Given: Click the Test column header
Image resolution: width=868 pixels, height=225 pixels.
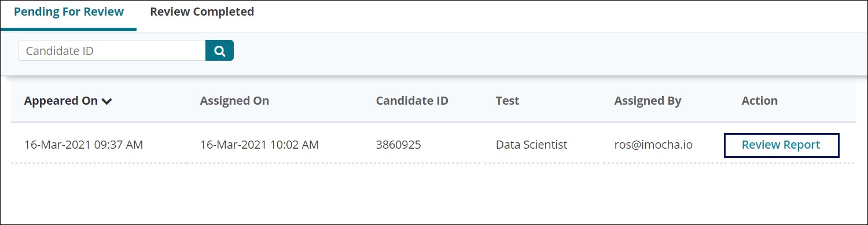Looking at the screenshot, I should tap(507, 101).
